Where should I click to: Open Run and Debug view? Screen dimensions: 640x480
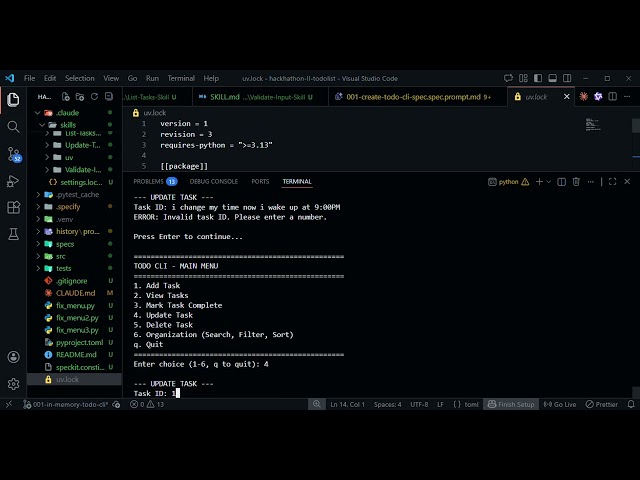13,181
